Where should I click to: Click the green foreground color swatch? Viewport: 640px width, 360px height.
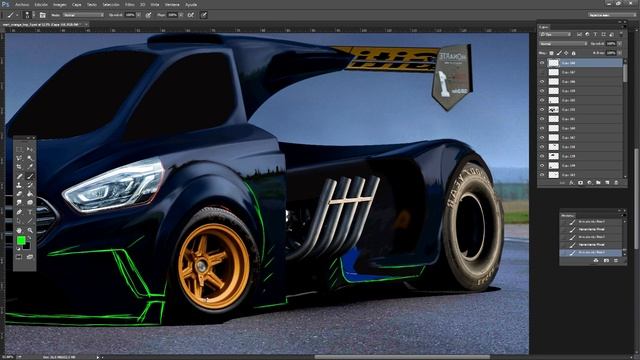click(x=21, y=240)
